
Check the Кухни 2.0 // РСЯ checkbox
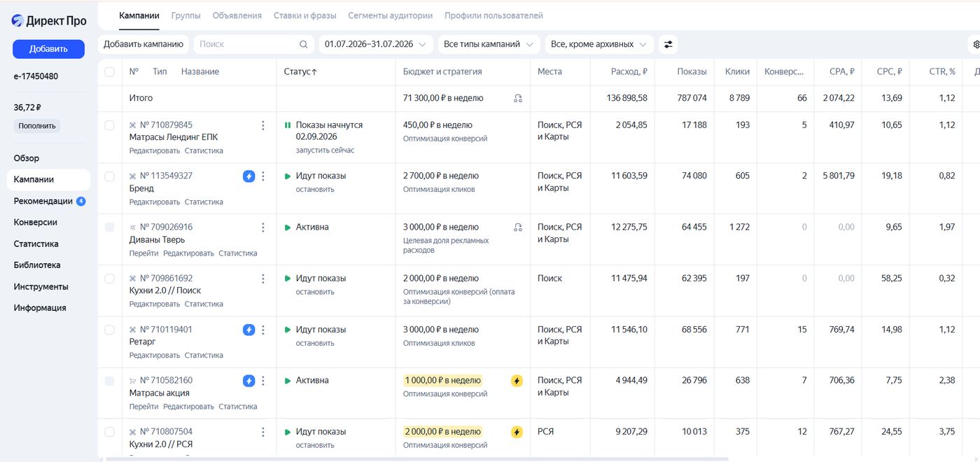(109, 432)
